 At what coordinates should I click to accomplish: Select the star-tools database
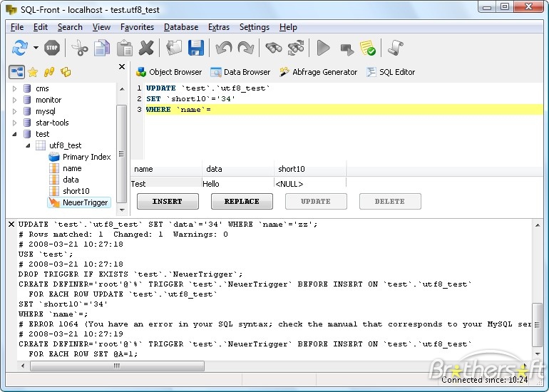[52, 123]
